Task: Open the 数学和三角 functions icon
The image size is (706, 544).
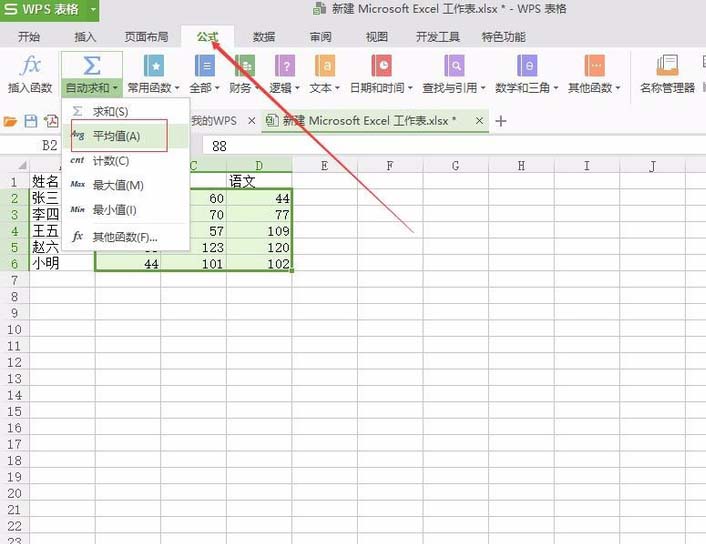Action: [527, 66]
